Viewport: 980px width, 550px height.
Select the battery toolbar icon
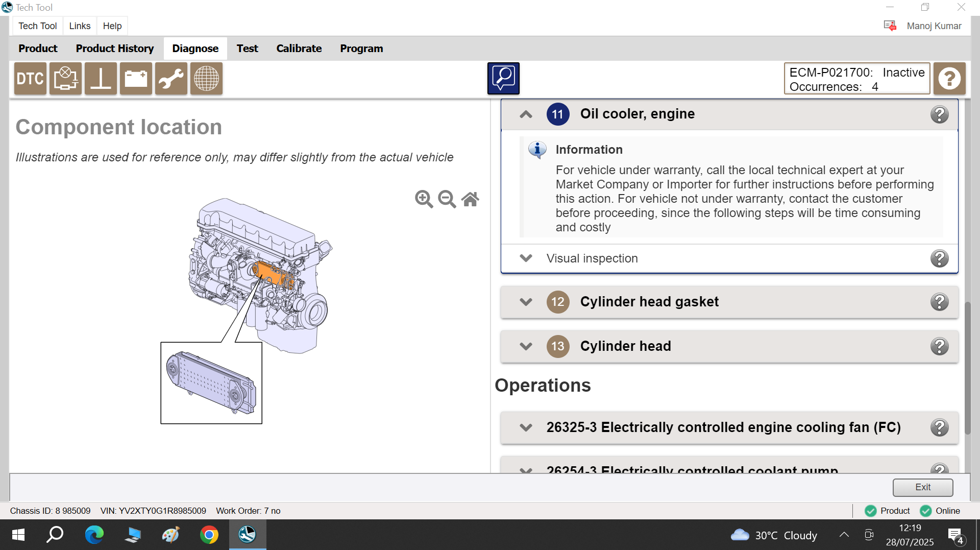click(136, 79)
